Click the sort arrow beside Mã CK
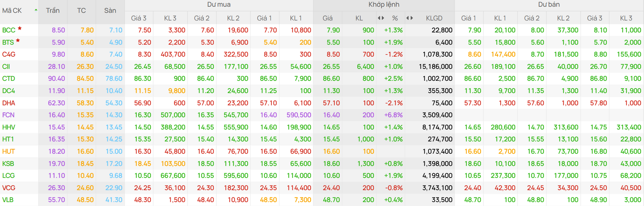Image resolution: width=644 pixels, height=206 pixels. coord(36,10)
